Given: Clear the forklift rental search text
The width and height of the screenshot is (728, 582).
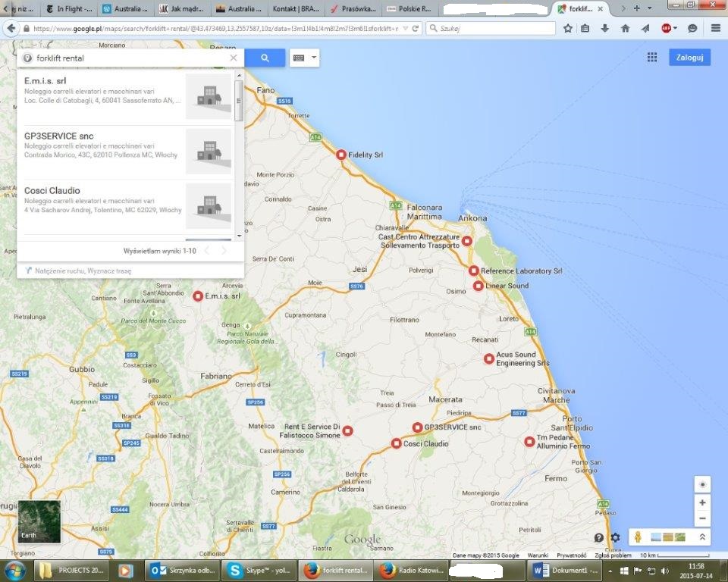Looking at the screenshot, I should click(x=234, y=58).
